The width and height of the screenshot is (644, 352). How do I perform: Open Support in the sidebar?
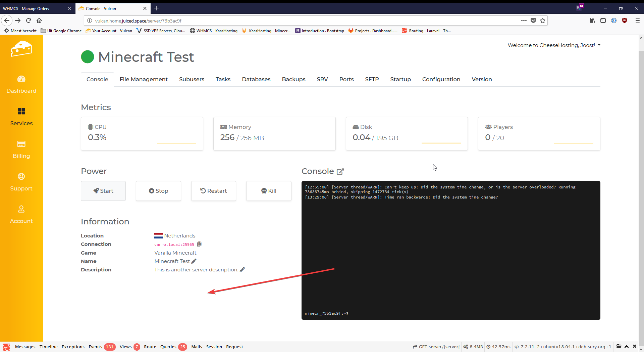(x=21, y=182)
